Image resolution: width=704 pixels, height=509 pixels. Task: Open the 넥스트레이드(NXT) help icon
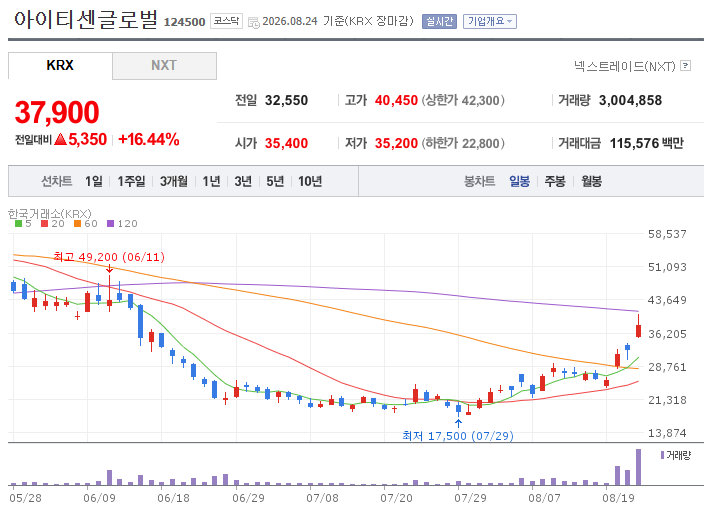pyautogui.click(x=685, y=66)
